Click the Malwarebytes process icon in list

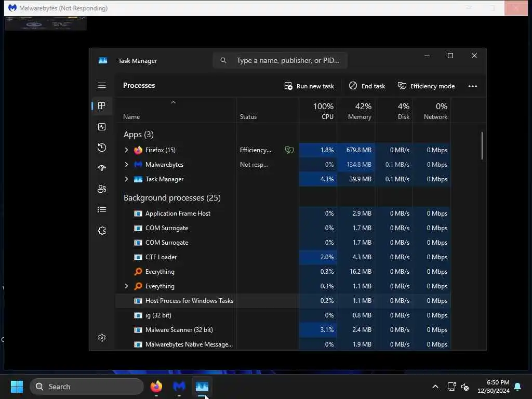138,165
